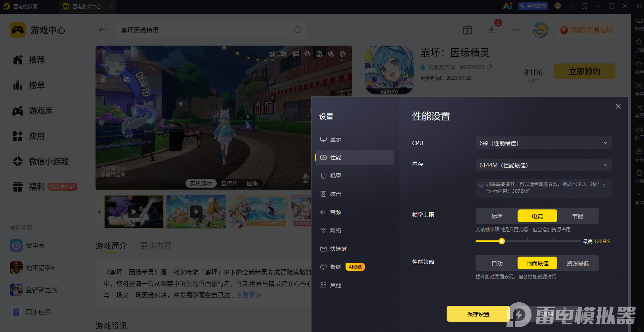Open the three-dot more menu in top bar
Image resolution: width=644 pixels, height=332 pixels.
pos(516,30)
